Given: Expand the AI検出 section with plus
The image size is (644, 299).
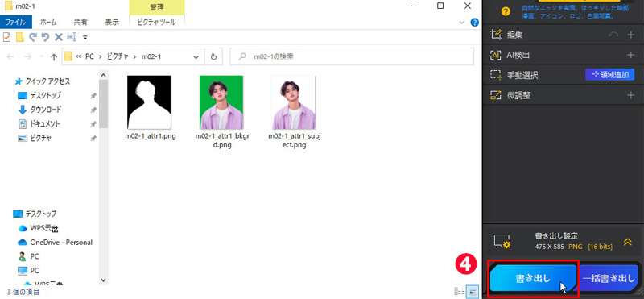Looking at the screenshot, I should pos(631,55).
